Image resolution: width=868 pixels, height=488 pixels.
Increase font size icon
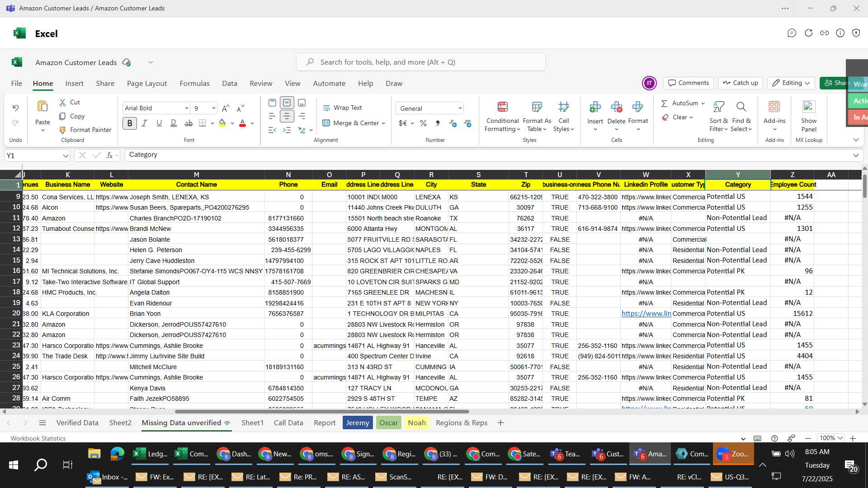click(226, 108)
